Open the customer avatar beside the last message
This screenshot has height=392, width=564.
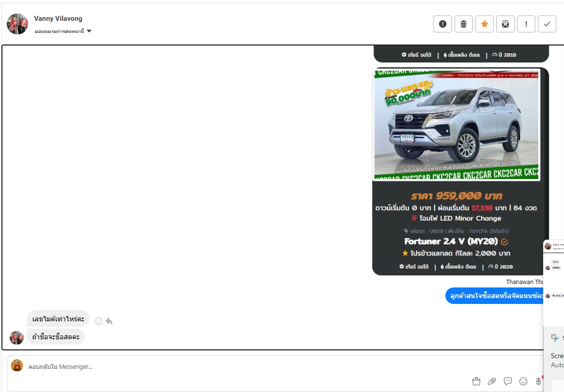click(16, 338)
